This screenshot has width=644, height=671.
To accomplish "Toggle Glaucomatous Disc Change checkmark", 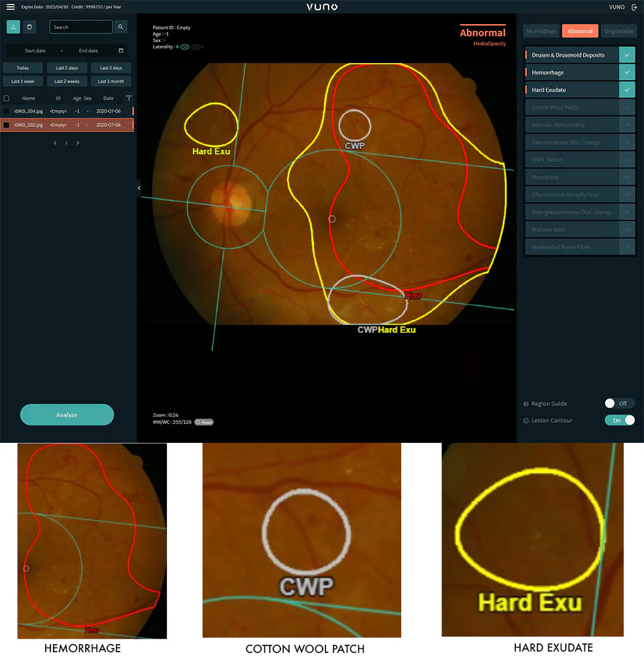I will (627, 142).
